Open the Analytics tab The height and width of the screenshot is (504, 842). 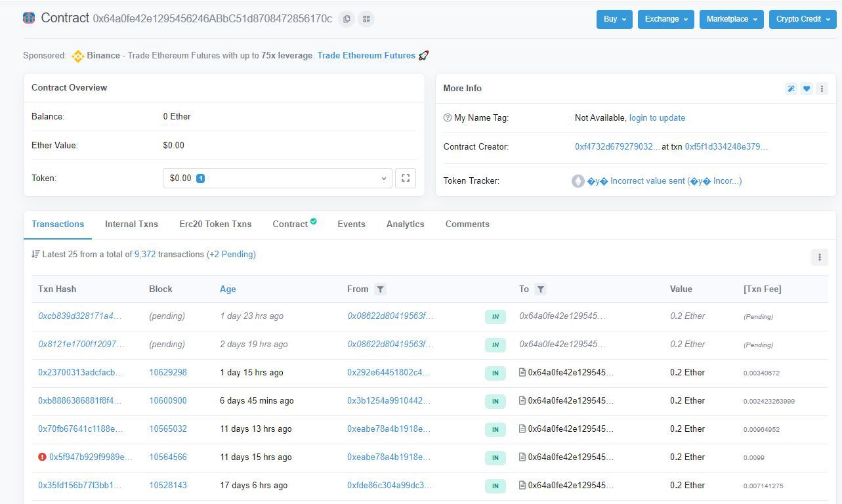tap(405, 224)
